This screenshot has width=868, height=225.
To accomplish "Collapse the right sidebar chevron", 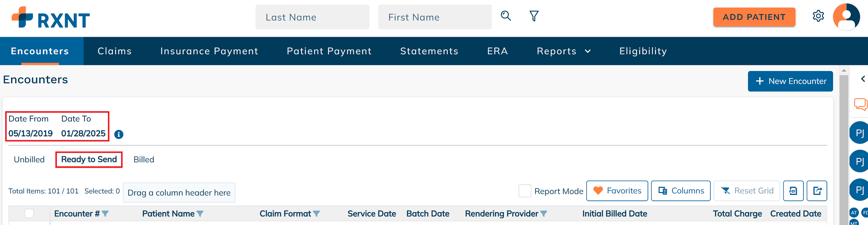I will (863, 79).
